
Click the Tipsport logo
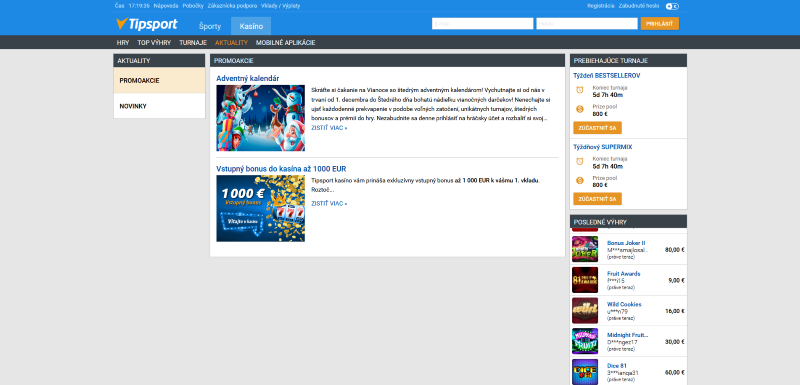[146, 24]
